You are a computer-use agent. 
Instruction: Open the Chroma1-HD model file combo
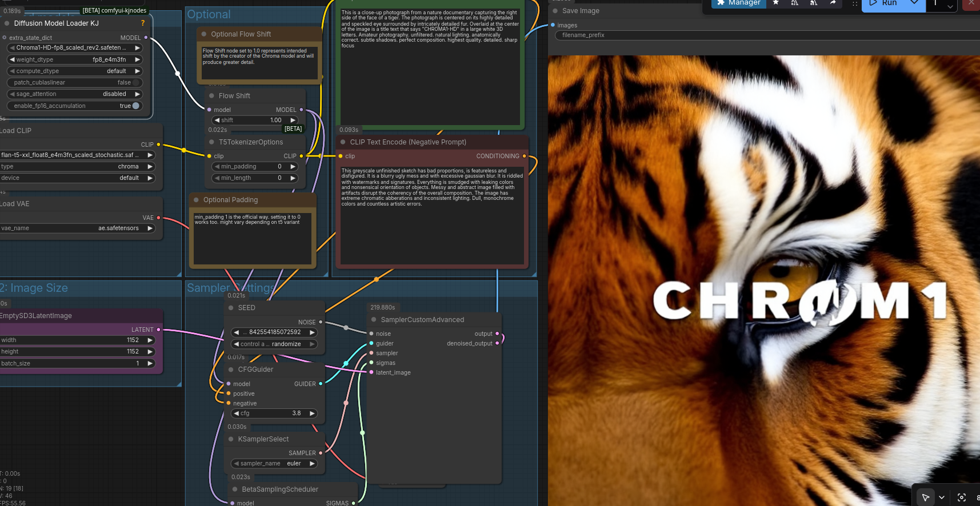pyautogui.click(x=74, y=48)
